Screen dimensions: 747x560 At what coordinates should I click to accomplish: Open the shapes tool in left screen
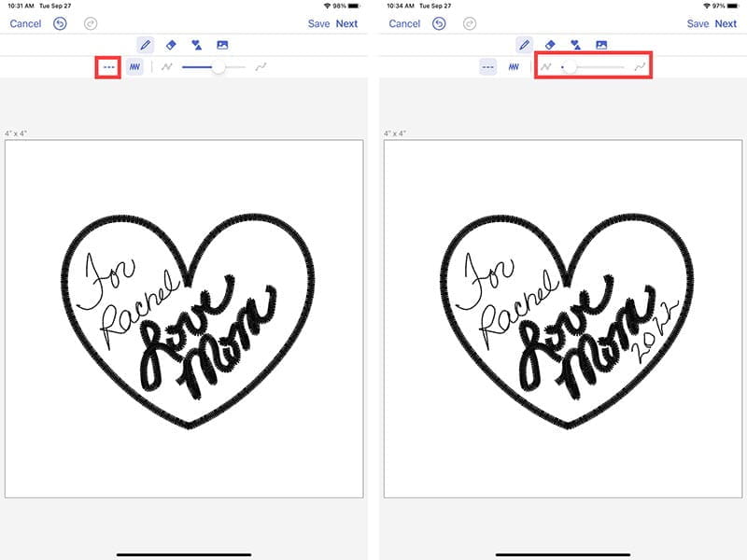point(196,44)
